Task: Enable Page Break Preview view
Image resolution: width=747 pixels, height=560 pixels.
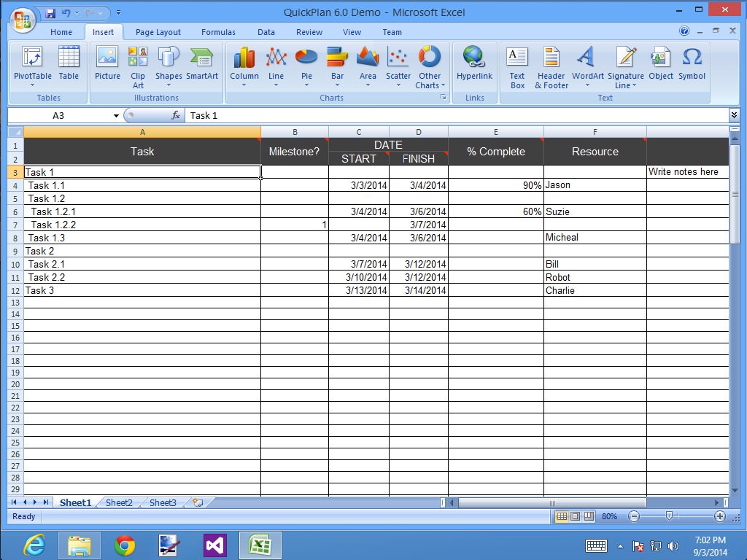Action: pyautogui.click(x=587, y=516)
